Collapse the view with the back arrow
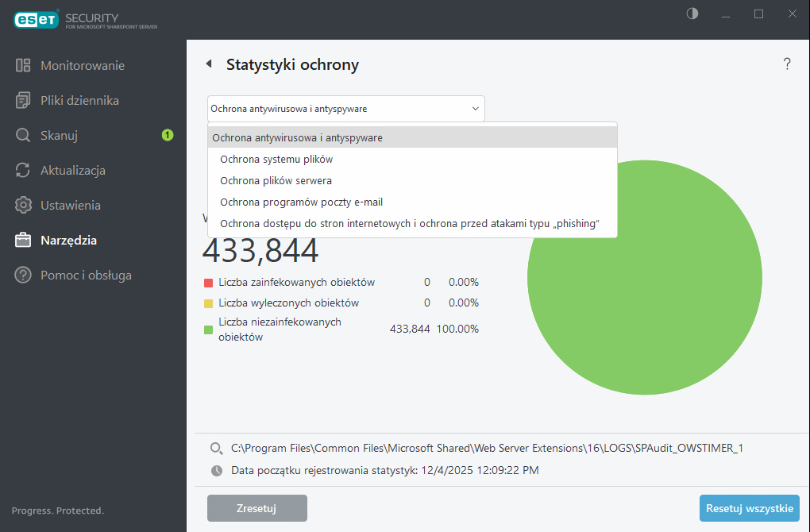Screen dimensions: 810x532 209,64
